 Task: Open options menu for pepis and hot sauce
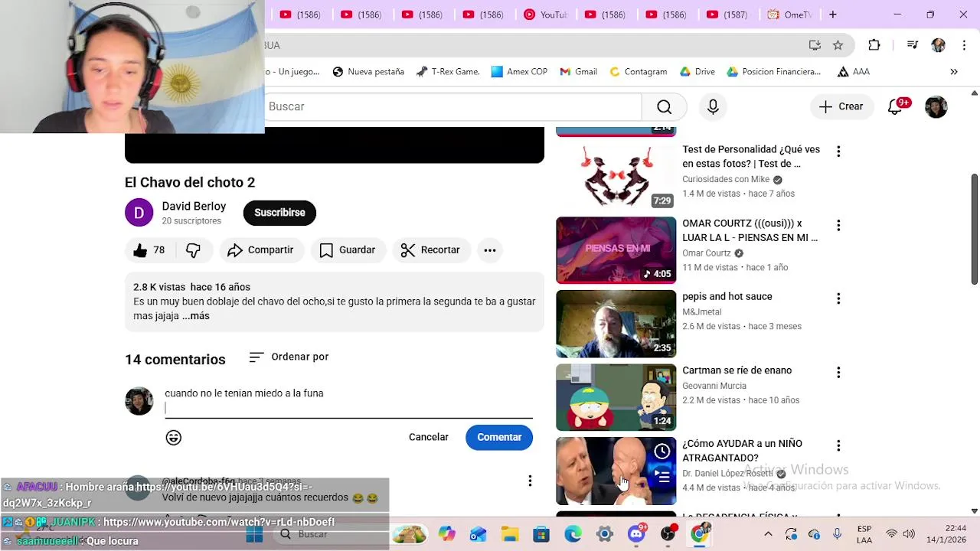click(838, 298)
